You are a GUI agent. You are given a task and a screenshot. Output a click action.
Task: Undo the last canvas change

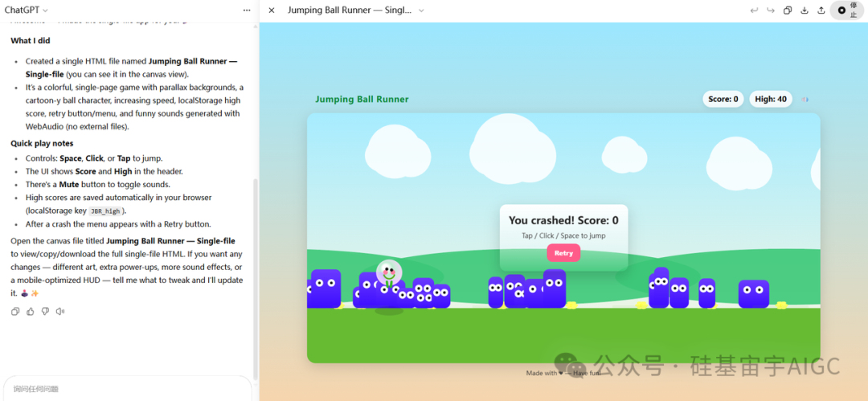click(x=753, y=10)
